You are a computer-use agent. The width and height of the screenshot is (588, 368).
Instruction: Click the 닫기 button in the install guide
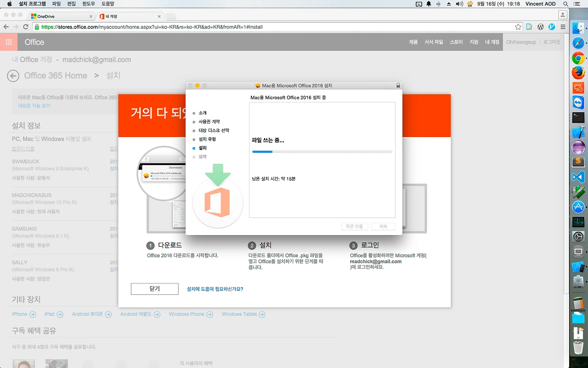[x=154, y=289]
